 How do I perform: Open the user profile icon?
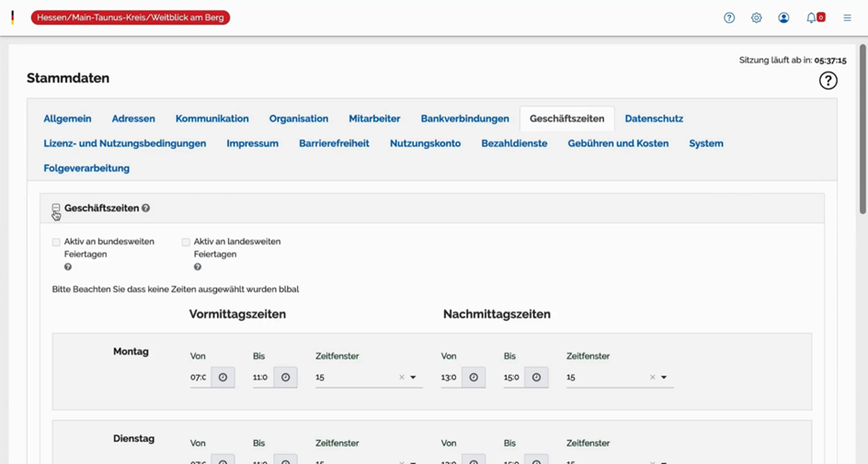[x=783, y=17]
